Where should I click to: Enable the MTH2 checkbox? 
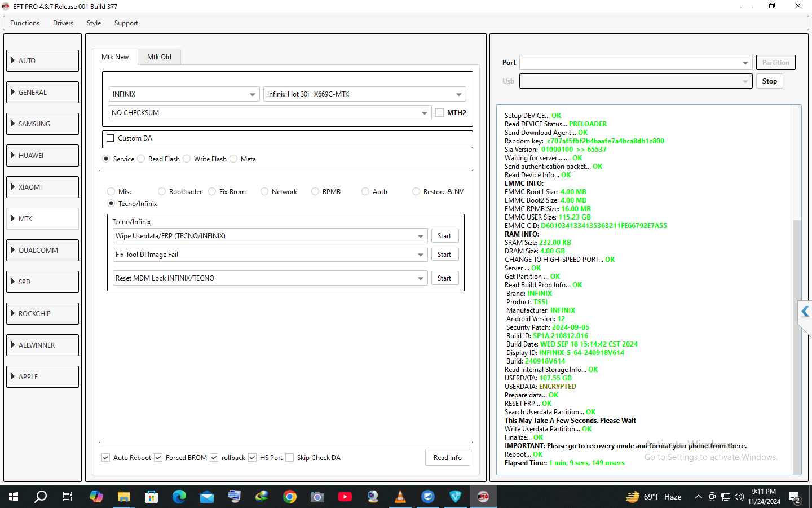pyautogui.click(x=440, y=113)
